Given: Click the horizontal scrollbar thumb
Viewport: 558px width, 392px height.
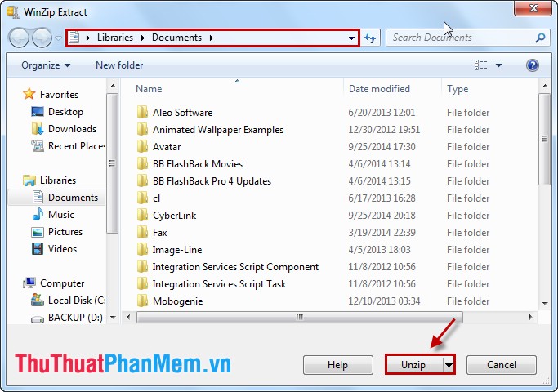Looking at the screenshot, I should 300,317.
